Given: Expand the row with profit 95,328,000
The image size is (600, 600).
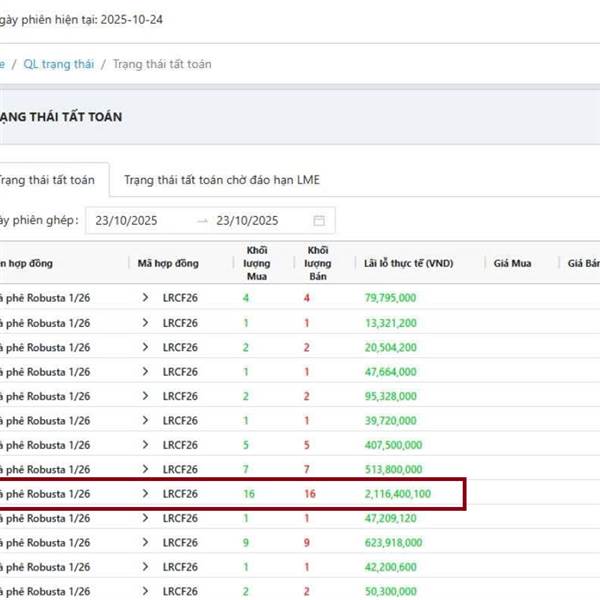Looking at the screenshot, I should (145, 396).
